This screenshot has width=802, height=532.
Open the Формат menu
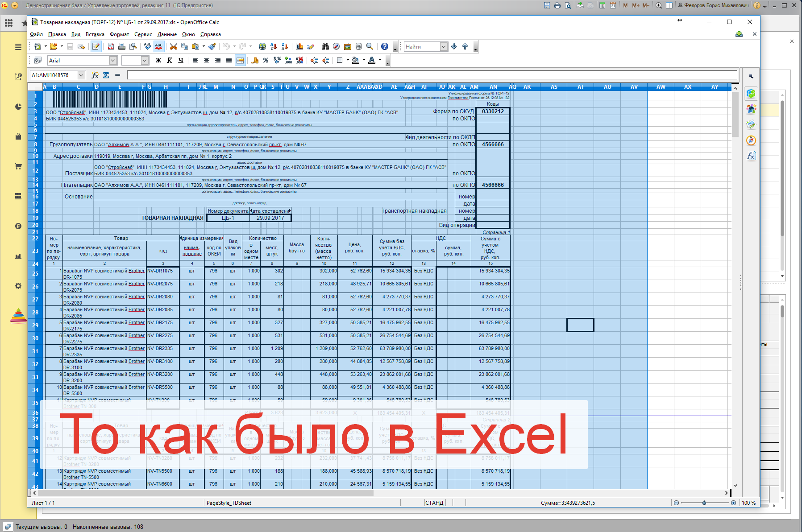point(119,34)
